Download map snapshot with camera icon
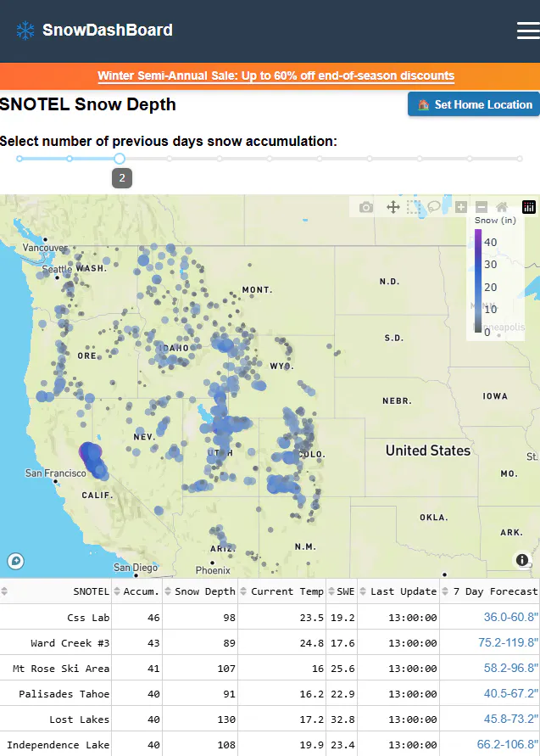This screenshot has height=756, width=540. click(x=366, y=207)
